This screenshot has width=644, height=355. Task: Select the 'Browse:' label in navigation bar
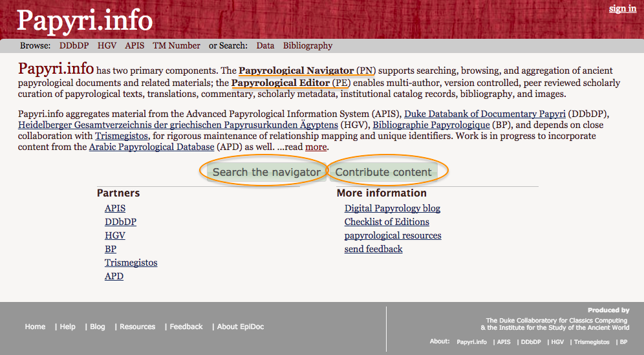[x=36, y=46]
